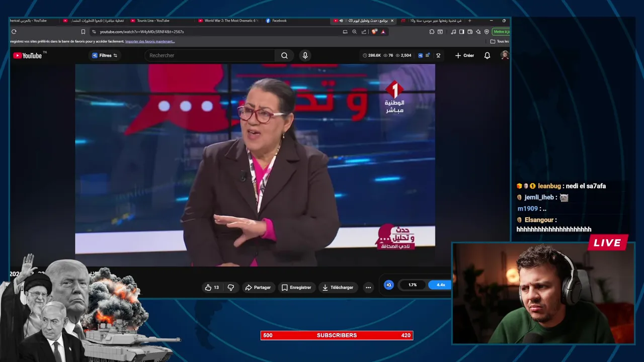The height and width of the screenshot is (362, 644).
Task: Click the video player to pause playback
Action: 255,165
